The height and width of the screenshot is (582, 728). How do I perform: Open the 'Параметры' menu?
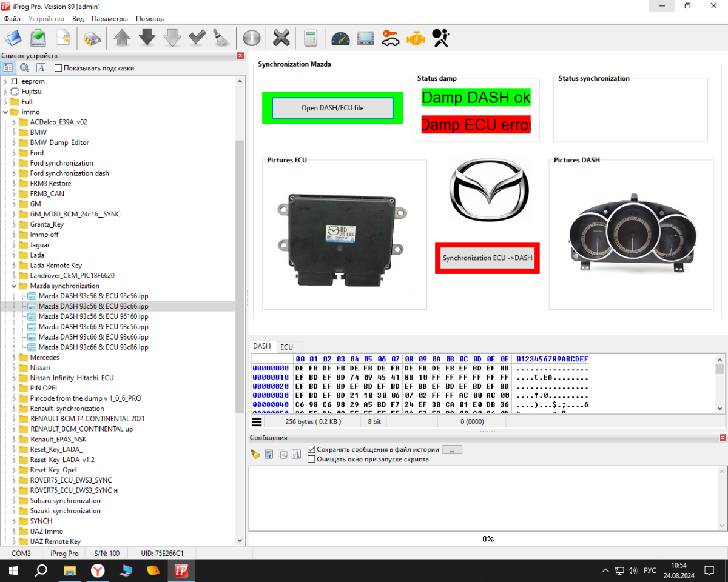click(x=110, y=19)
